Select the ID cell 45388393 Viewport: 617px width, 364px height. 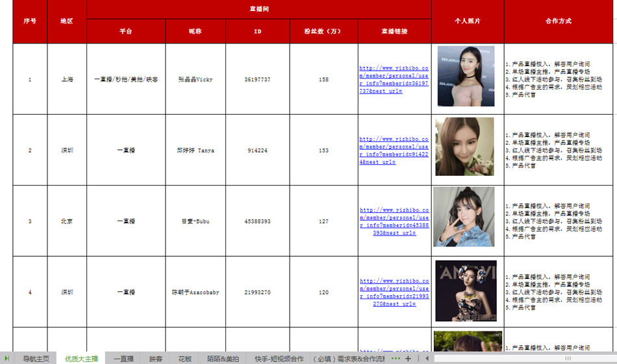(257, 221)
